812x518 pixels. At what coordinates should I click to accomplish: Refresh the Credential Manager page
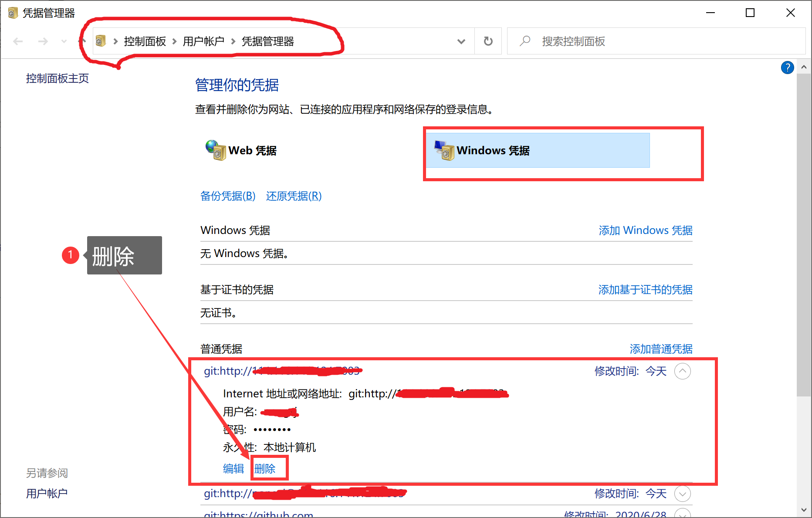[x=488, y=41]
